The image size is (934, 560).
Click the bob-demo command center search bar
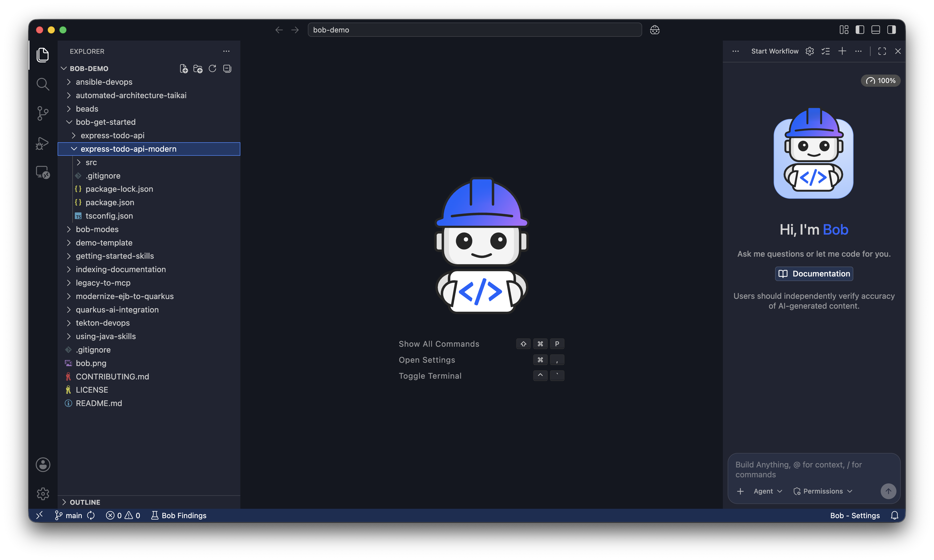coord(475,30)
